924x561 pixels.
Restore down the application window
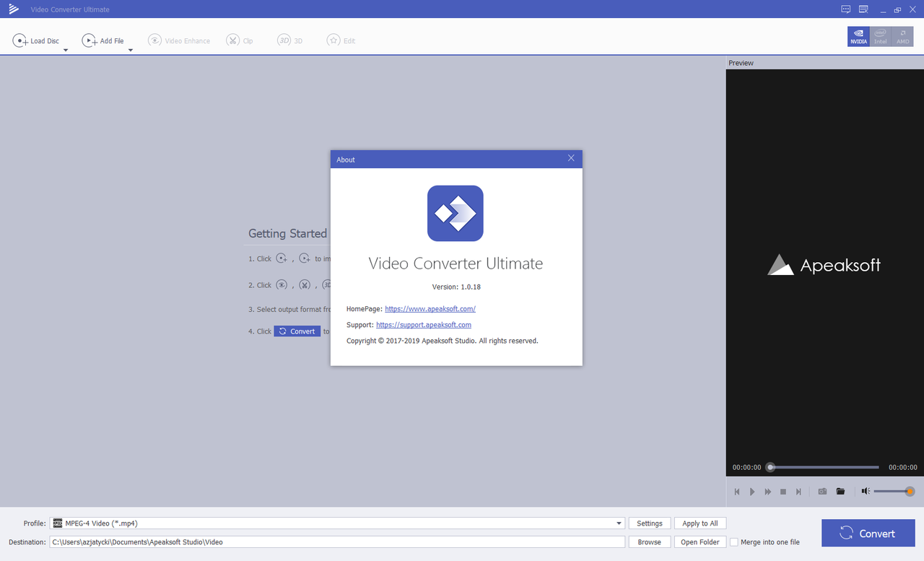coord(897,9)
